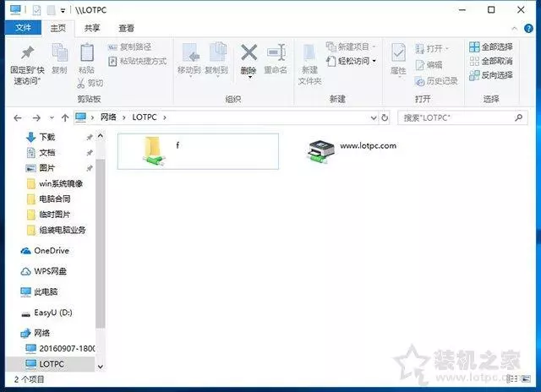Click the Paste (粘贴) clipboard icon
This screenshot has width=541, height=392.
point(86,53)
